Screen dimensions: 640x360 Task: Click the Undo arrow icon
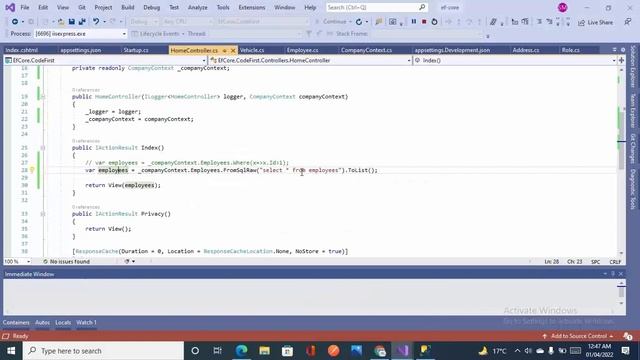click(x=96, y=22)
